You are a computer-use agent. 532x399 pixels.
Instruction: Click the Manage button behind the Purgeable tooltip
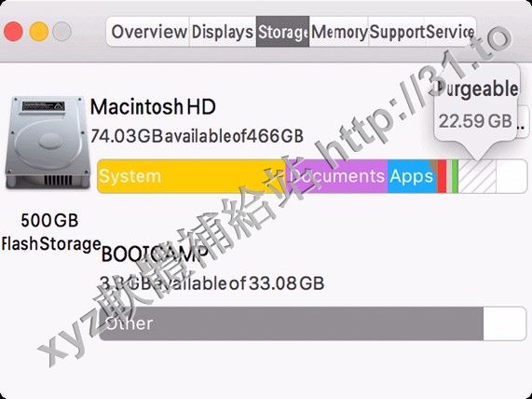click(523, 122)
